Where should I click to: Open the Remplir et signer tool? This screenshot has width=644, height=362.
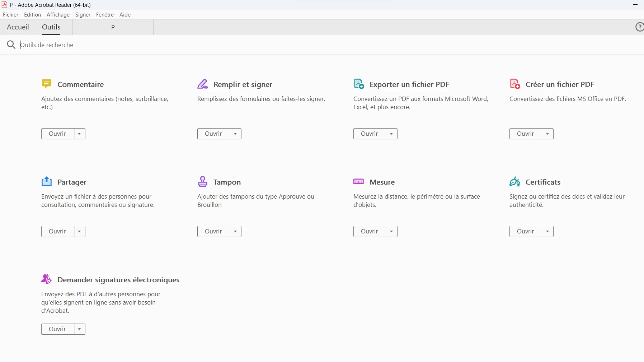click(x=214, y=134)
